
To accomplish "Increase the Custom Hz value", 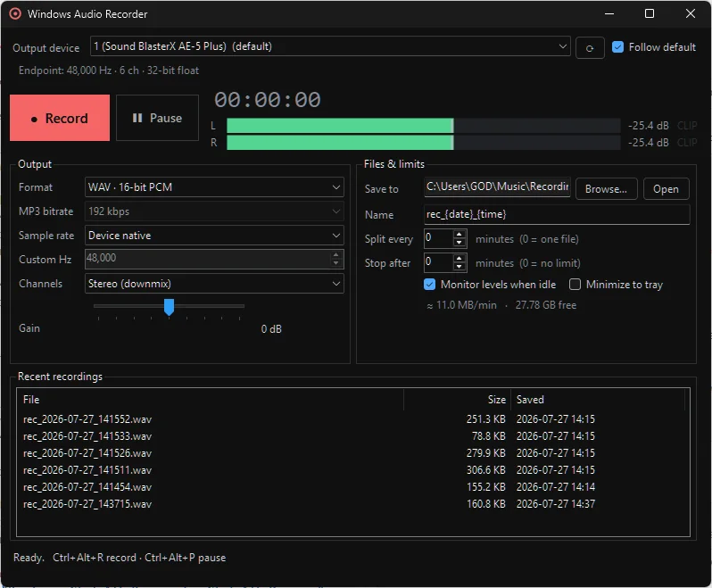I will pyautogui.click(x=335, y=254).
